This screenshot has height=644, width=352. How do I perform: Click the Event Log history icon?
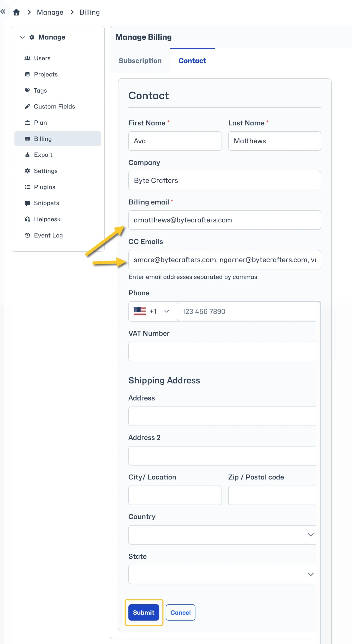[27, 235]
